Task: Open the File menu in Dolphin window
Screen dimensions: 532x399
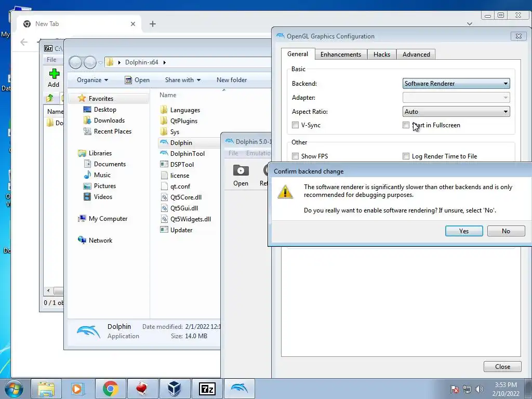Action: point(233,153)
